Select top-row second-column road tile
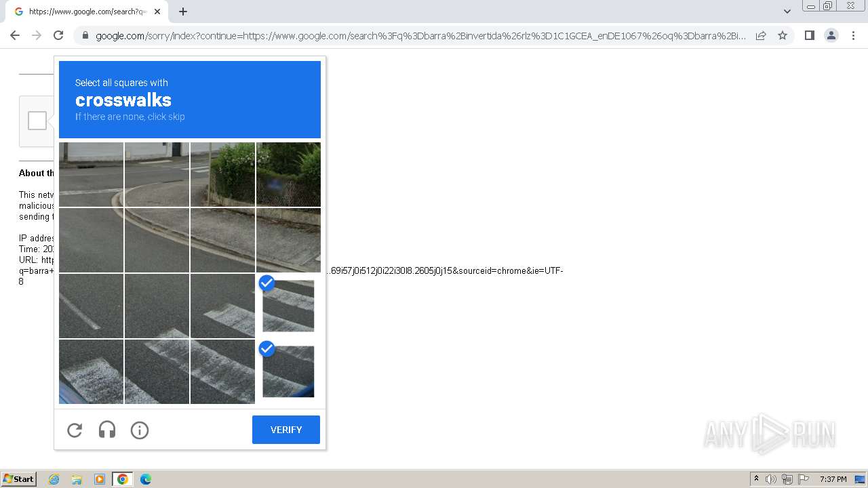The height and width of the screenshot is (488, 868). click(x=157, y=174)
